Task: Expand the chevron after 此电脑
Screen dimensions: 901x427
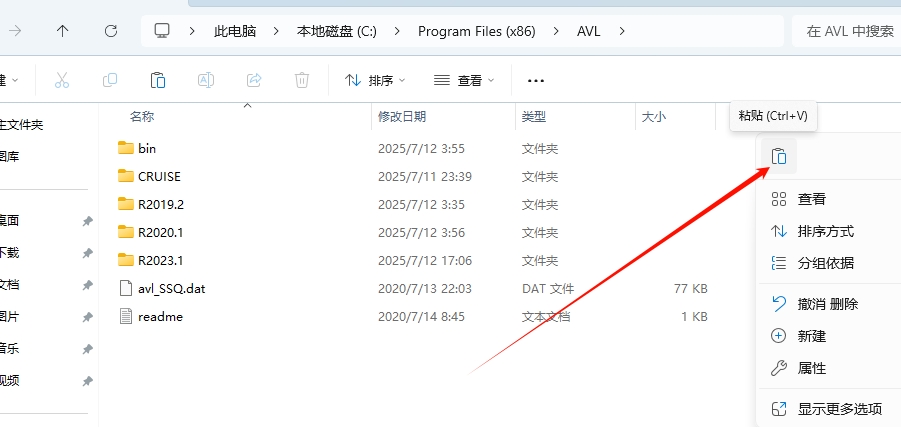Action: pyautogui.click(x=276, y=31)
